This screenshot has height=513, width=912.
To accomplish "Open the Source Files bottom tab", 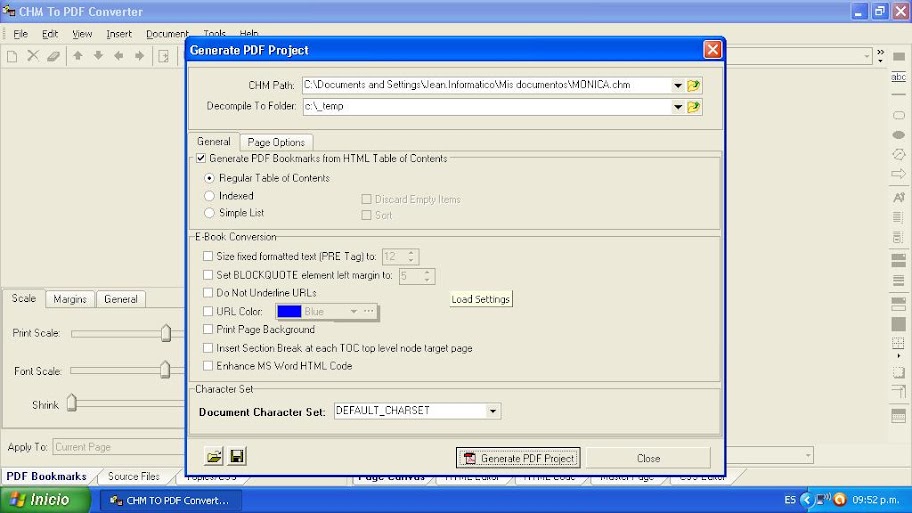I will coord(134,476).
